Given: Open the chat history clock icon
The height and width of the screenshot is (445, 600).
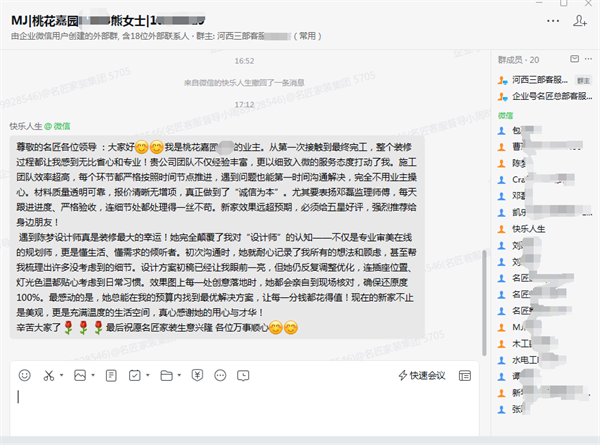Looking at the screenshot, I should [243, 376].
